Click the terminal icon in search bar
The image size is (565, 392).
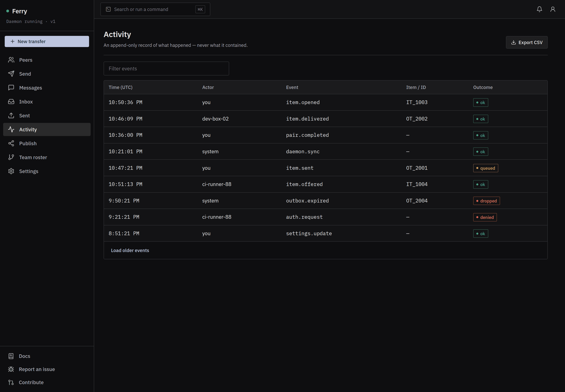pos(108,9)
